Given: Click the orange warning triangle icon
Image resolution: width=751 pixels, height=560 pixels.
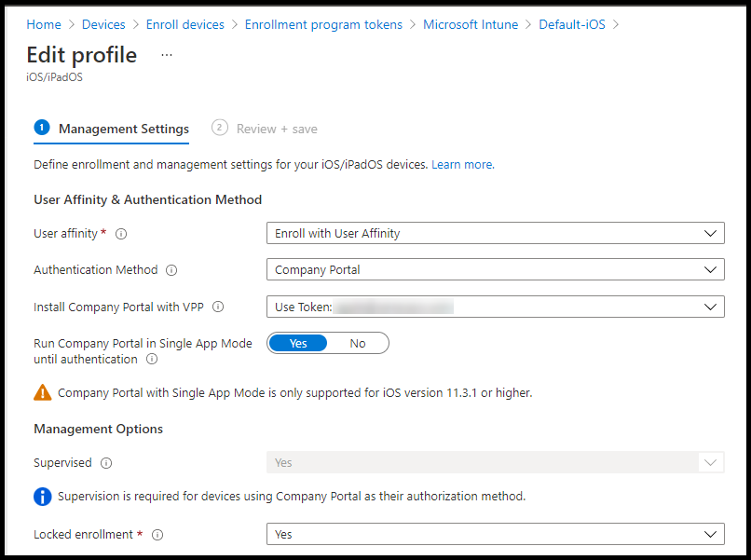Looking at the screenshot, I should [43, 392].
